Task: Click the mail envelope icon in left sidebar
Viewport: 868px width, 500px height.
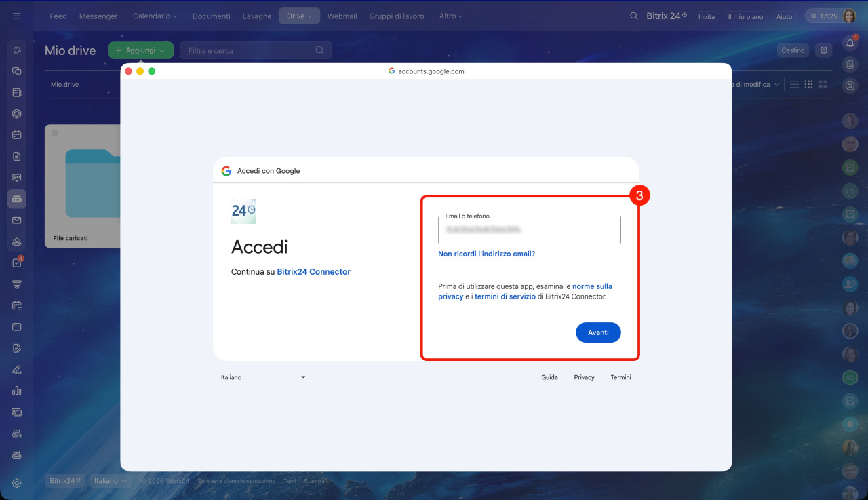Action: coord(17,220)
